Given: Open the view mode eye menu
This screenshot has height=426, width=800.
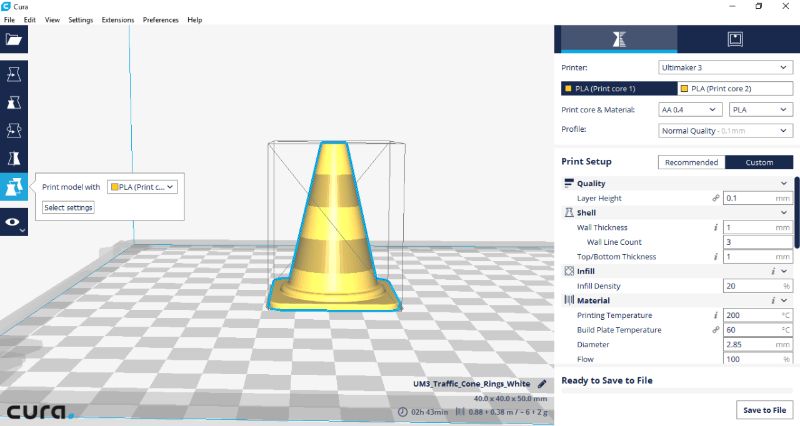Looking at the screenshot, I should click(14, 222).
